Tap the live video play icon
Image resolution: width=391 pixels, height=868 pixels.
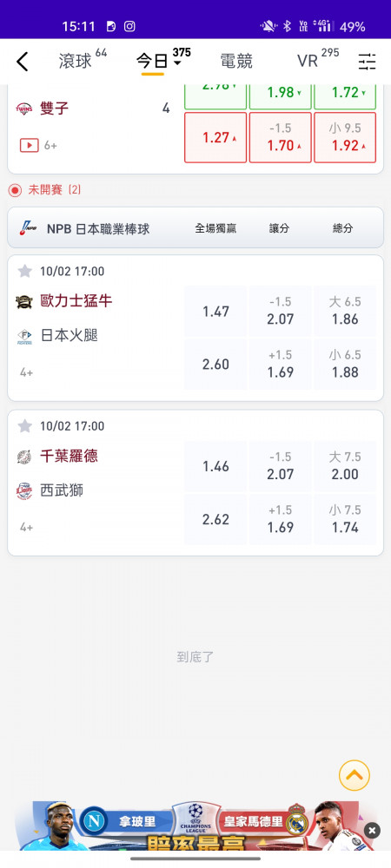[x=29, y=145]
